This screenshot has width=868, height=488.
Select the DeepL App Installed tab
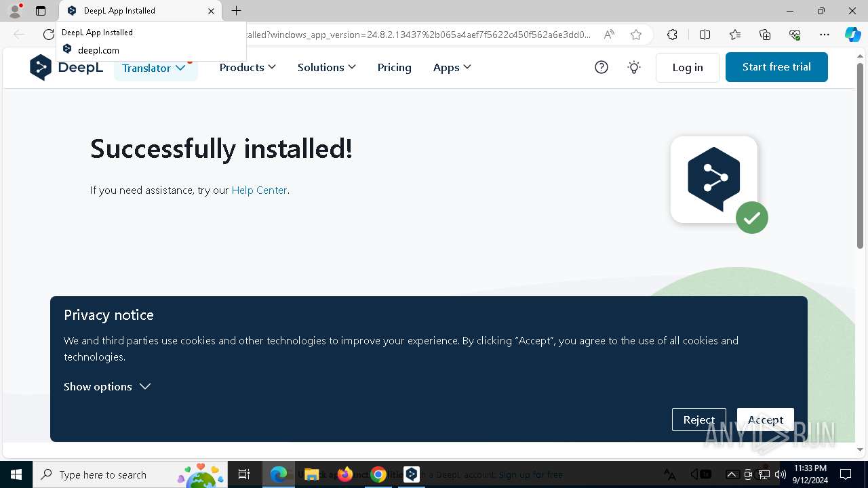click(x=140, y=11)
